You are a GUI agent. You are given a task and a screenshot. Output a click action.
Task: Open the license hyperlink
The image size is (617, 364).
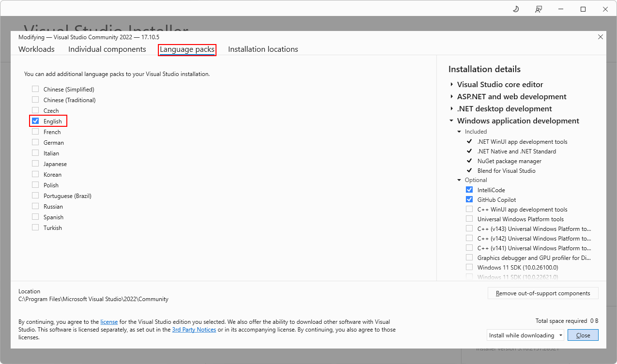coord(109,321)
